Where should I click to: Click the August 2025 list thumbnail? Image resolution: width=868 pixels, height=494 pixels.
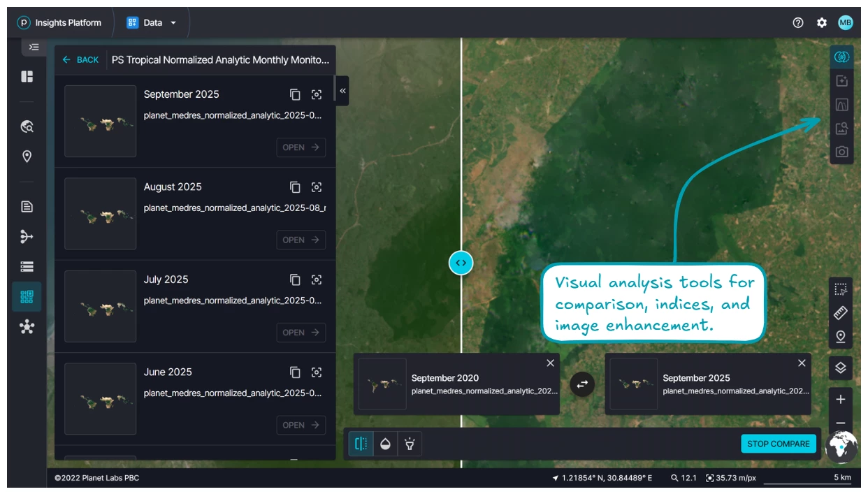(x=101, y=214)
